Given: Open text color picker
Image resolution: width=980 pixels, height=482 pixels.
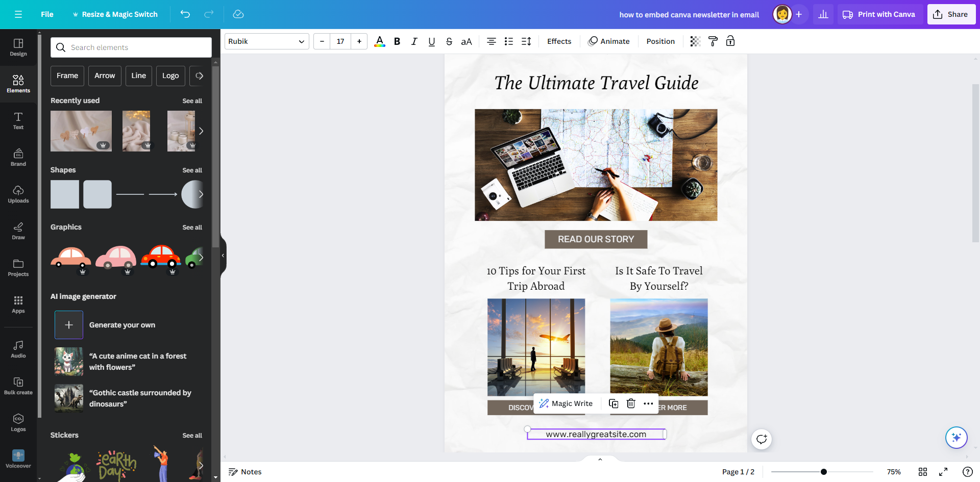Looking at the screenshot, I should [380, 41].
